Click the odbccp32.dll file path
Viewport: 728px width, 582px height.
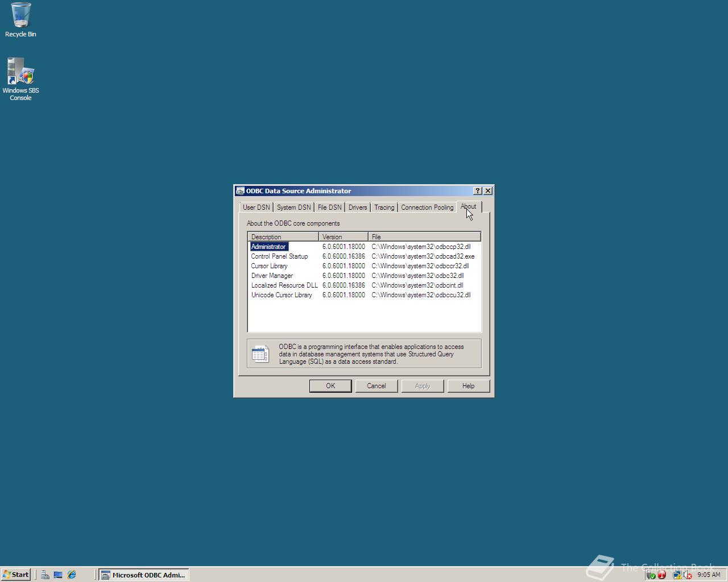(x=421, y=247)
